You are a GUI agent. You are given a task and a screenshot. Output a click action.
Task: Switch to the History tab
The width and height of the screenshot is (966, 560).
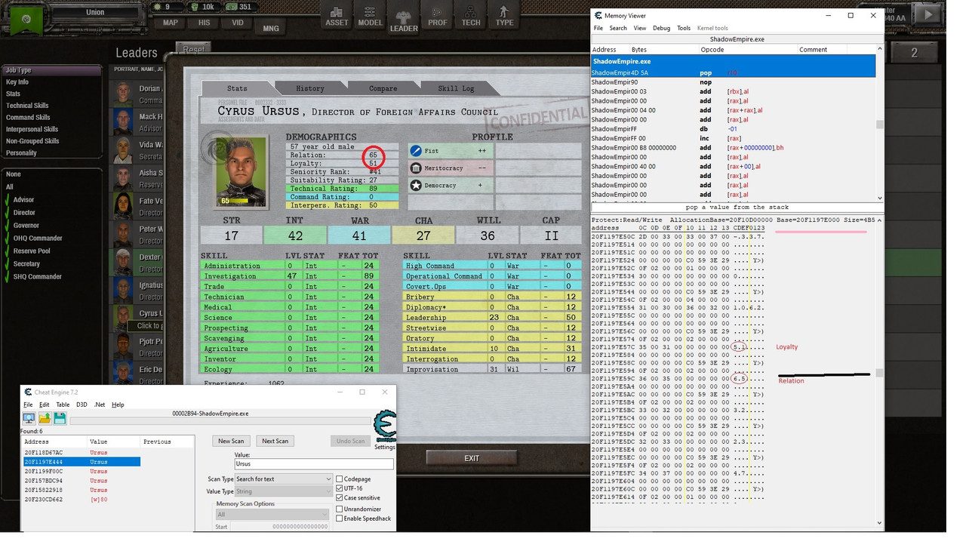(310, 88)
